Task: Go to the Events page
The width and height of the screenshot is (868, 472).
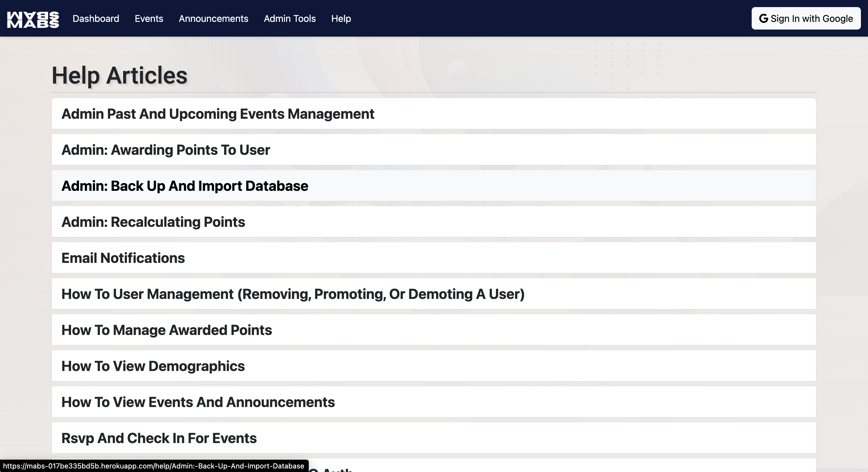Action: (x=149, y=19)
